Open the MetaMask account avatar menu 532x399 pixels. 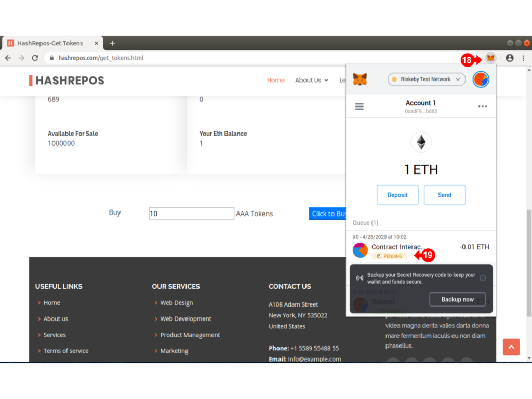point(481,79)
